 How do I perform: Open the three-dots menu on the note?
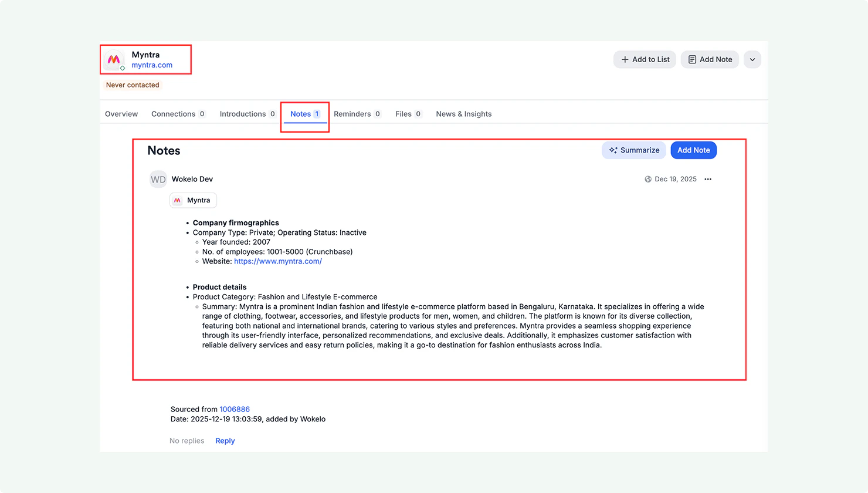point(708,179)
